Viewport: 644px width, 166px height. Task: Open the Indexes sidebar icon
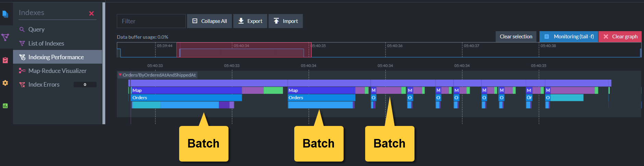pos(5,37)
